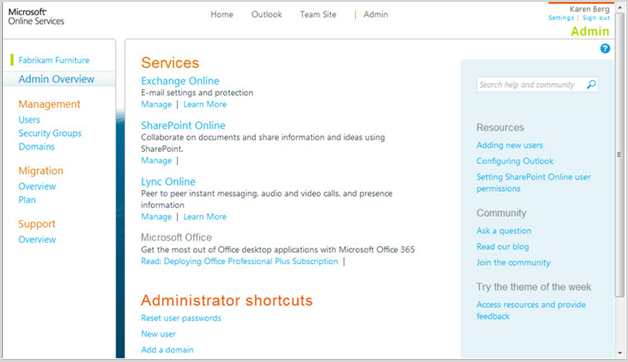Click the Microsoft Office heading text
This screenshot has width=628, height=362.
click(x=176, y=237)
